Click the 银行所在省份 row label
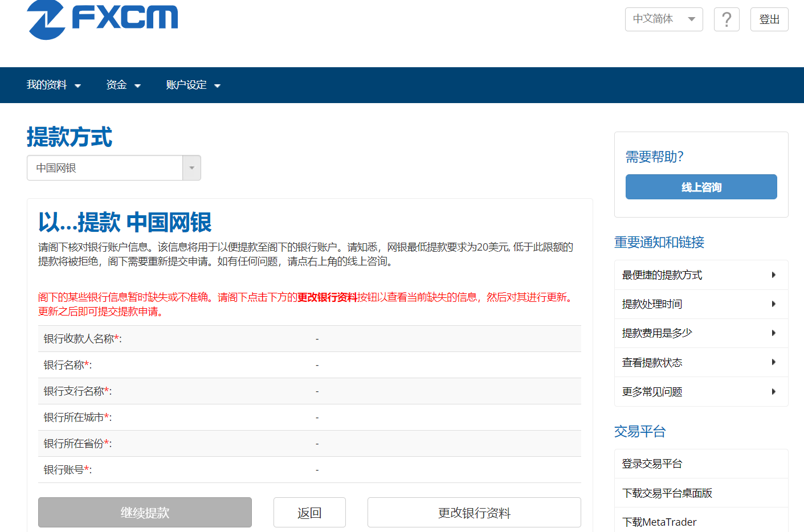This screenshot has width=804, height=532. coord(78,444)
